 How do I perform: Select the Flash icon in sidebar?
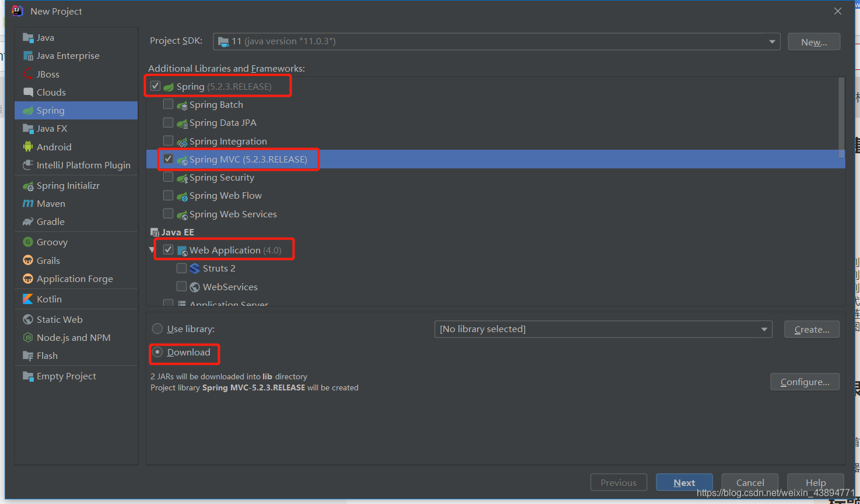pos(28,355)
